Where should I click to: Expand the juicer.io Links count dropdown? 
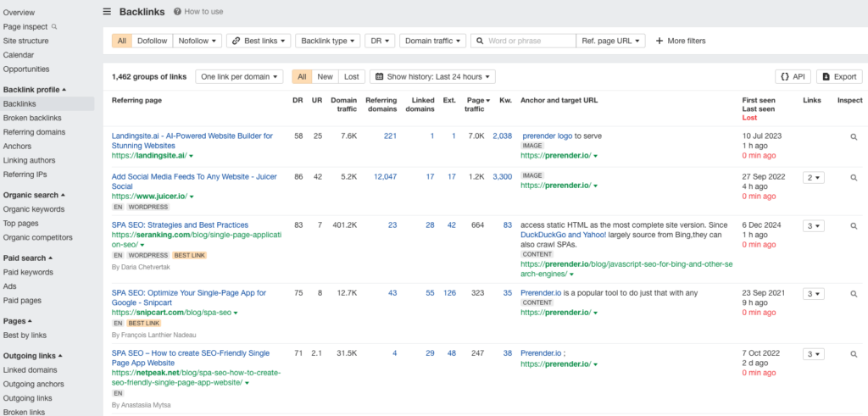click(814, 178)
